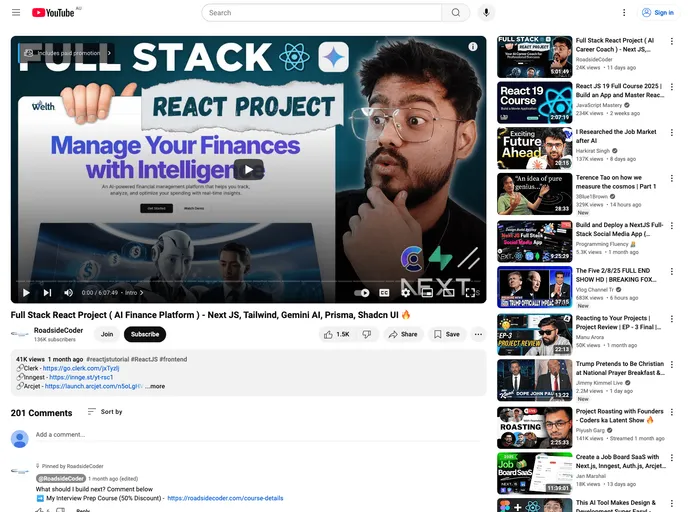Open options for Trump Prayer Breakfast video

[671, 365]
